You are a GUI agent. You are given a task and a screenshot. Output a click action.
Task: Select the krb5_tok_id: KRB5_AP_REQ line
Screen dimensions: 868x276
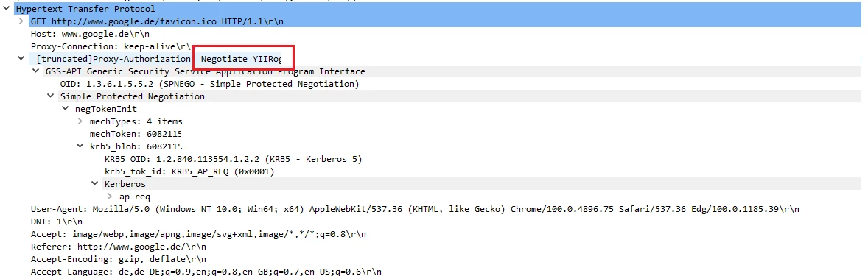[189, 171]
